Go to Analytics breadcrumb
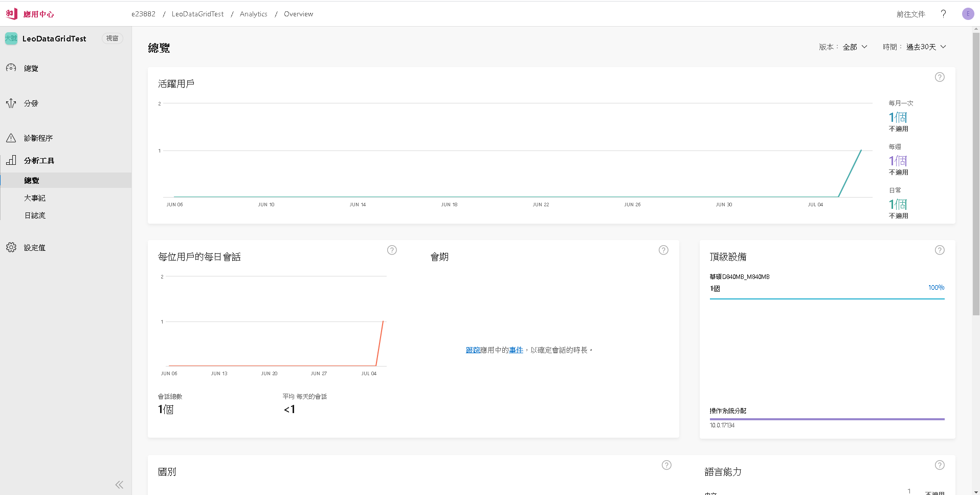This screenshot has height=495, width=980. [253, 14]
